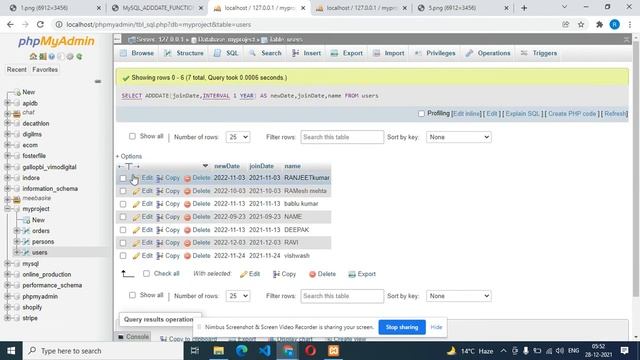Expand the decathlon database node
The height and width of the screenshot is (360, 640).
click(7, 123)
